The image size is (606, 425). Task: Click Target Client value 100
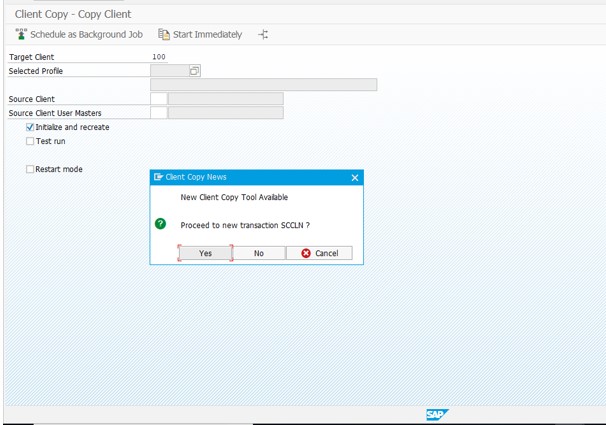tap(159, 57)
